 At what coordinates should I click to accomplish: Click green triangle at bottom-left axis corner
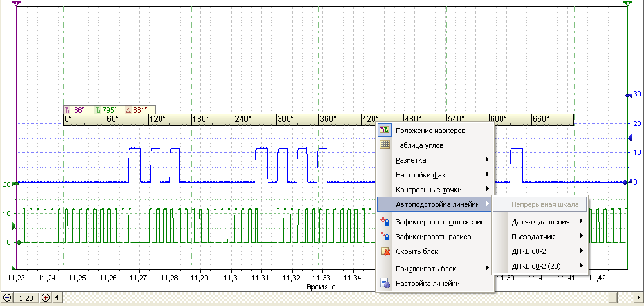click(14, 269)
